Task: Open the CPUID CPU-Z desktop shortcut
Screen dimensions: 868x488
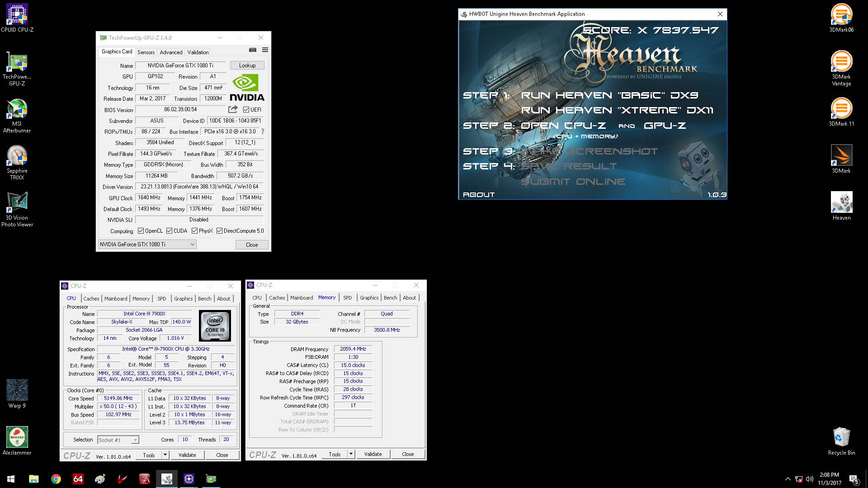Action: [17, 18]
